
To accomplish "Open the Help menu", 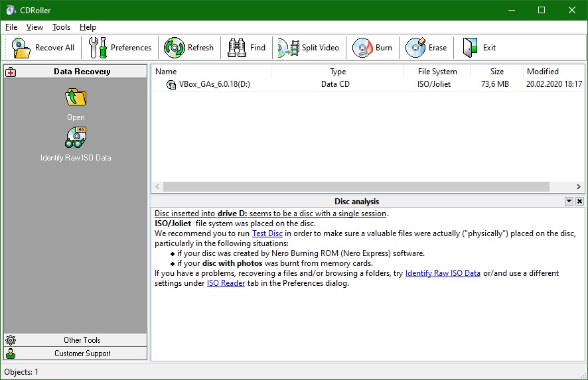I will point(88,27).
